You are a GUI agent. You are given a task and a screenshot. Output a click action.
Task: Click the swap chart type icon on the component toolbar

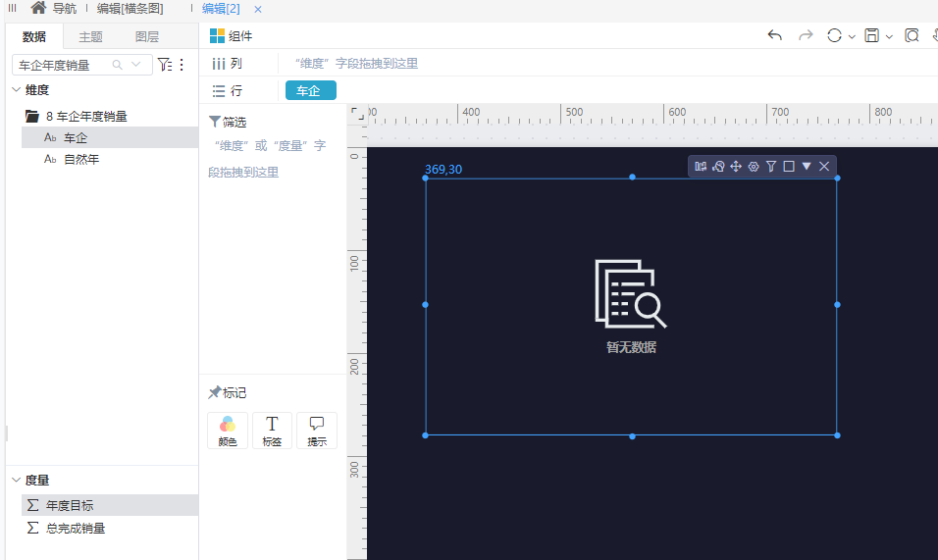701,166
